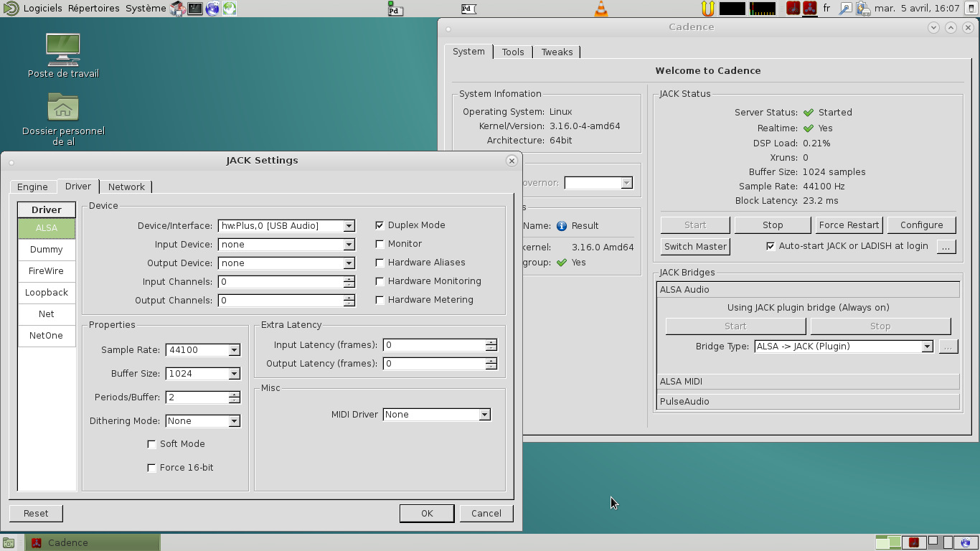Open the Tweaks tab in Cadence
This screenshot has height=551, width=980.
557,52
